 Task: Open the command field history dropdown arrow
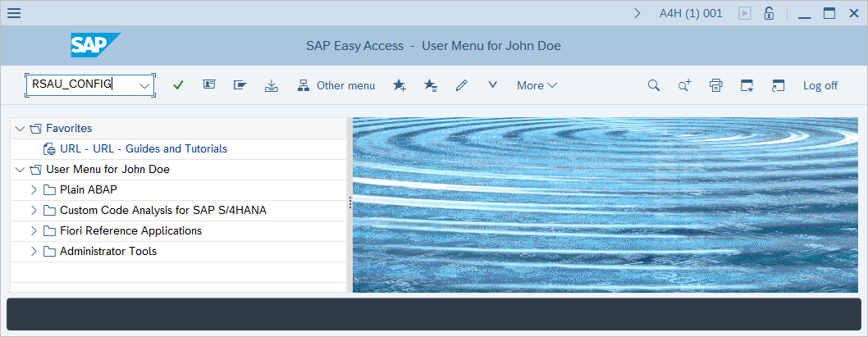[144, 85]
